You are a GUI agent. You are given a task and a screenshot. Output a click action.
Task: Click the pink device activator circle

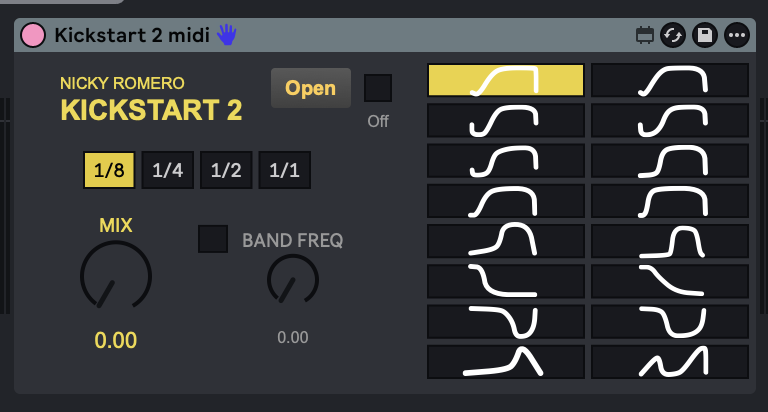click(33, 35)
